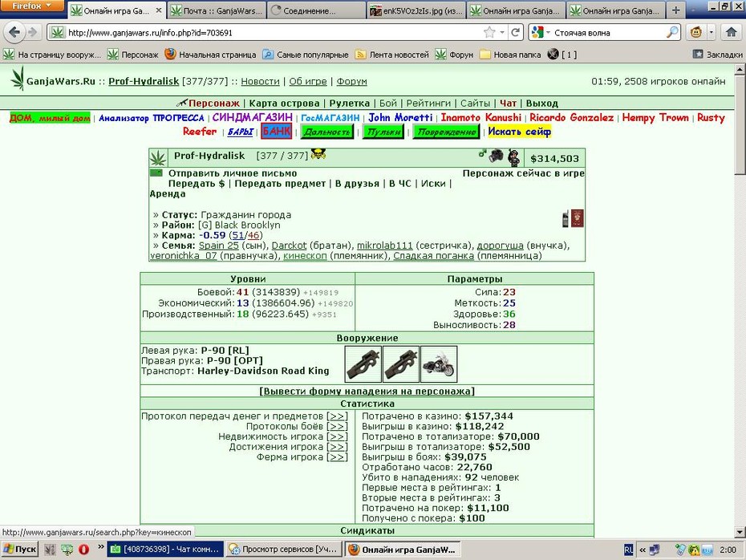Click the red БАНК button

277,132
